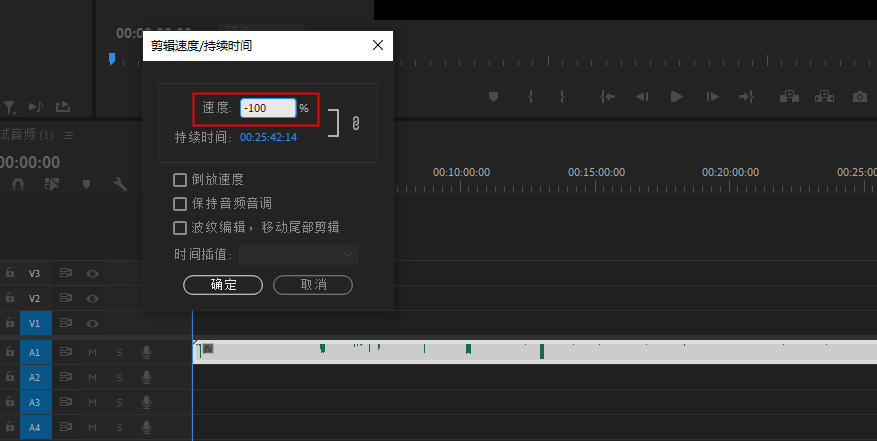Toggle A1 track targeting

tap(36, 353)
